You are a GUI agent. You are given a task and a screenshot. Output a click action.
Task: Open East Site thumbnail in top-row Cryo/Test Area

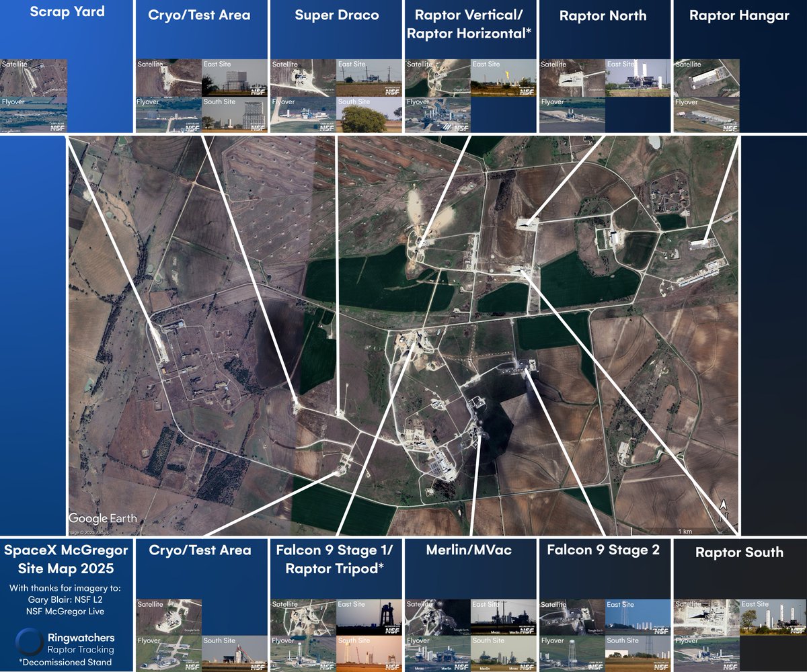click(234, 78)
